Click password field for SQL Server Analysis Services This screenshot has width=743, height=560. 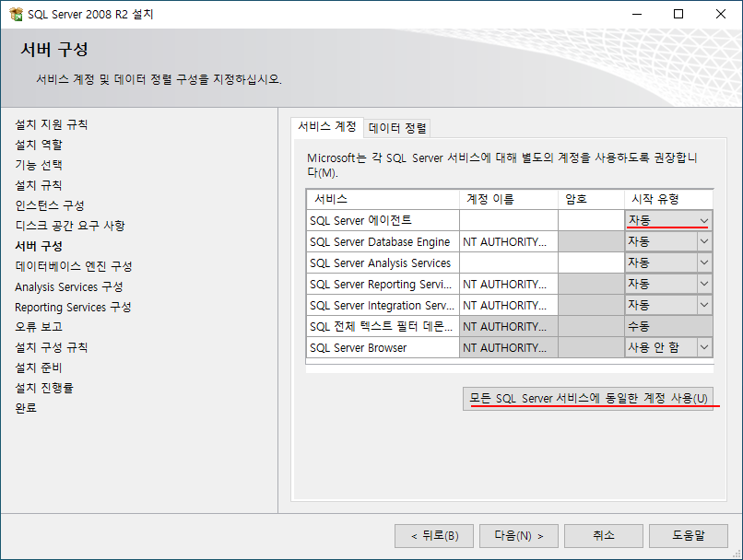[x=591, y=262]
